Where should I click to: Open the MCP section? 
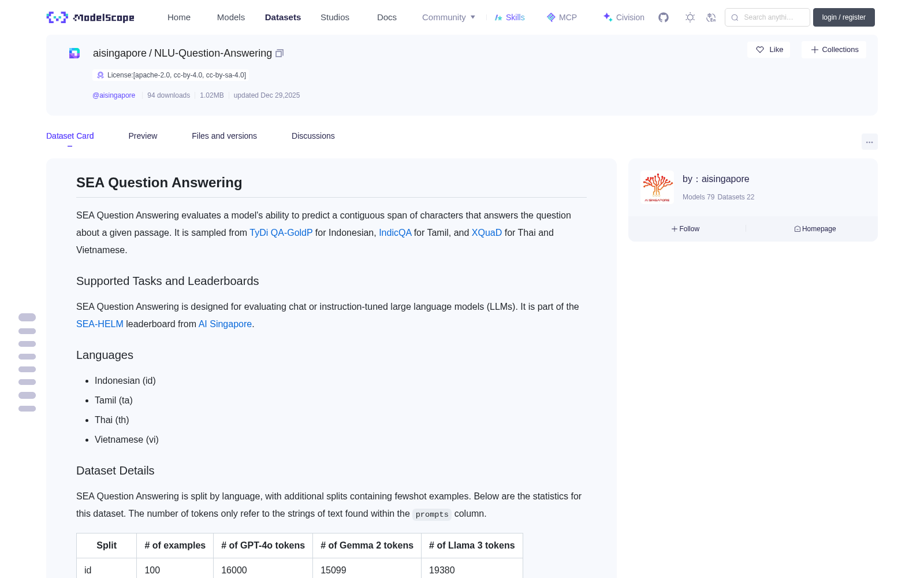coord(562,17)
